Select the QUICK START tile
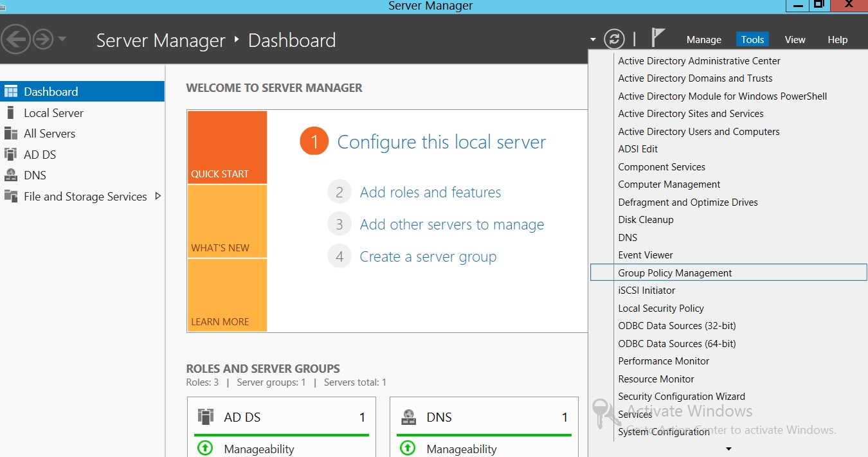Viewport: 868px width, 457px height. (x=227, y=147)
